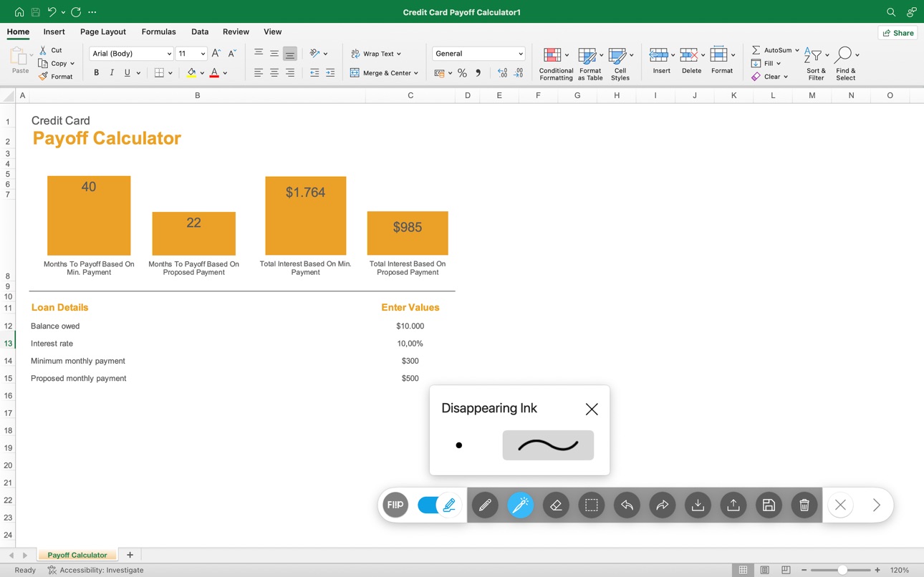This screenshot has height=577, width=924.
Task: Select the Payoff Calculator sheet tab
Action: 77,555
